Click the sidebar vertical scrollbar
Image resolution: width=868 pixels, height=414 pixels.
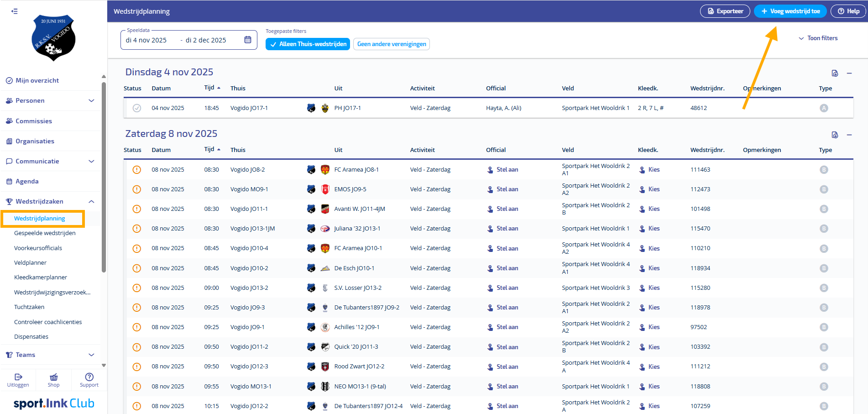[x=104, y=177]
